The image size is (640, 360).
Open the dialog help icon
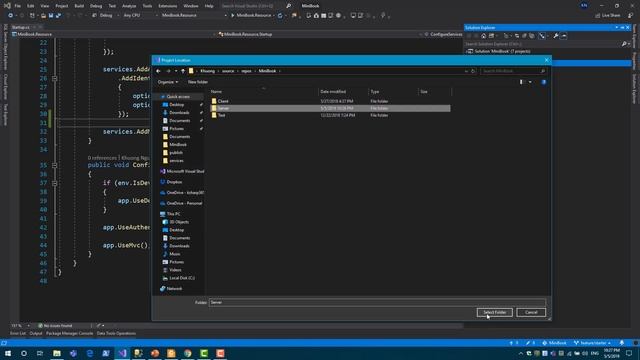pos(544,82)
